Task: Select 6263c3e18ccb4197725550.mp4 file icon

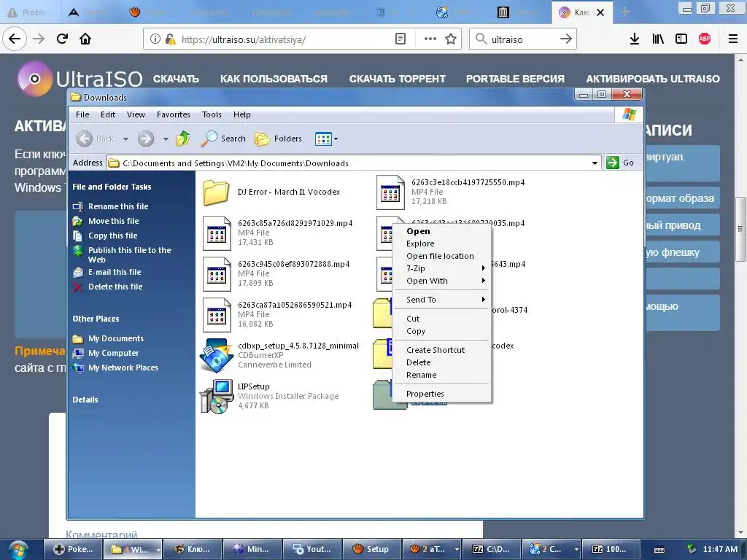Action: click(390, 192)
